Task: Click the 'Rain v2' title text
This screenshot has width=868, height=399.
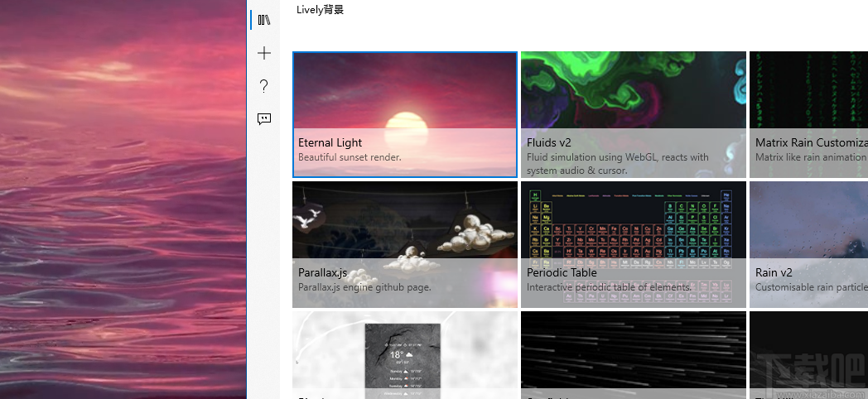Action: pos(774,273)
